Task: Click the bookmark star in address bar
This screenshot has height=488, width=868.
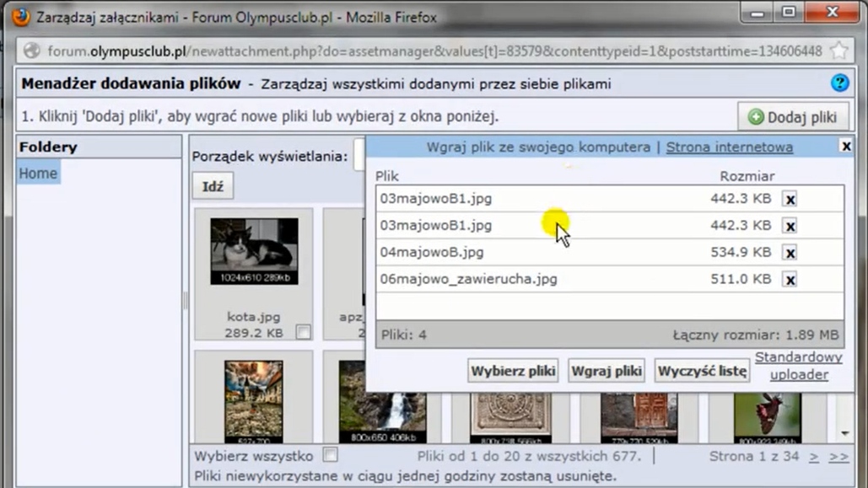Action: click(839, 51)
